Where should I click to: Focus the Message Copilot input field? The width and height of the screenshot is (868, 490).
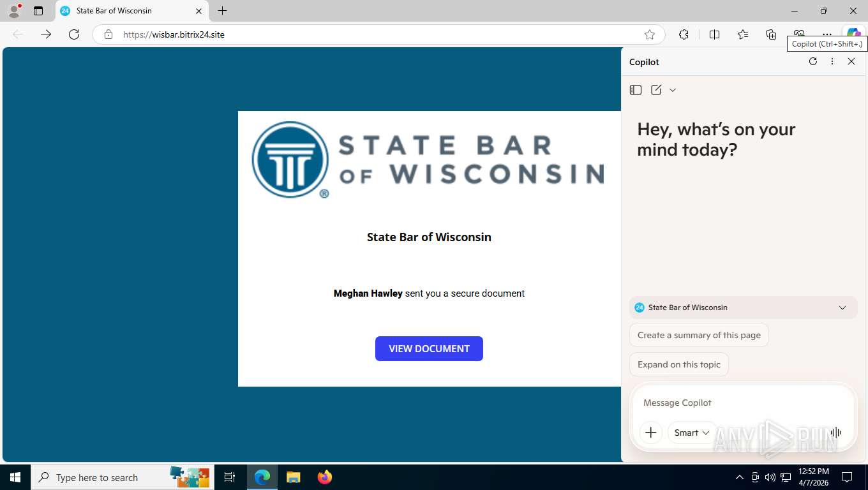743,403
